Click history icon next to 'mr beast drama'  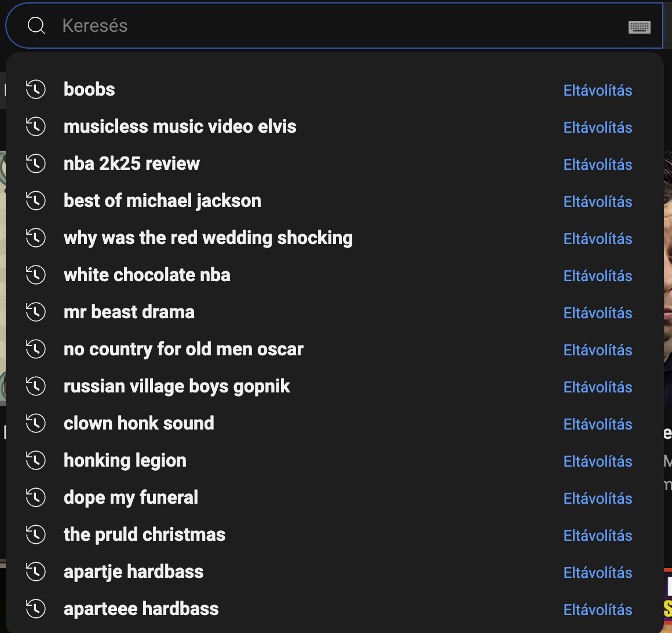tap(36, 312)
